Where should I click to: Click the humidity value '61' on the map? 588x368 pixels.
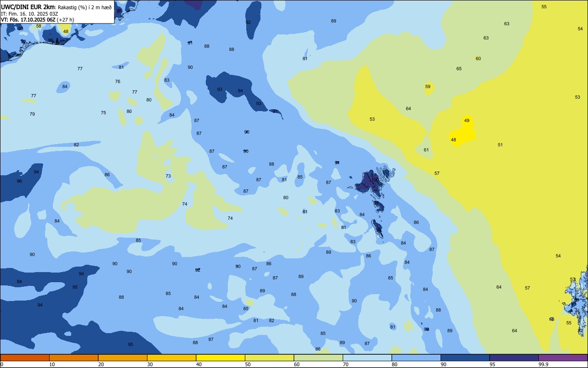coord(426,150)
